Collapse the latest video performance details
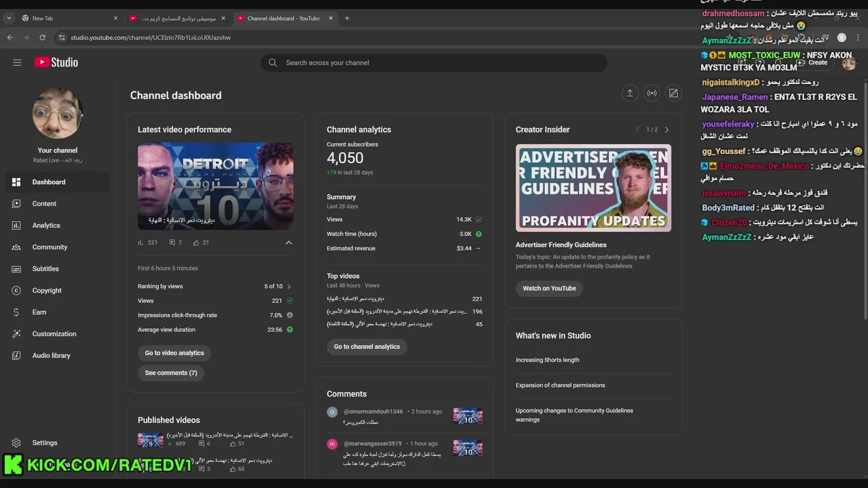Viewport: 868px width, 488px height. [289, 243]
